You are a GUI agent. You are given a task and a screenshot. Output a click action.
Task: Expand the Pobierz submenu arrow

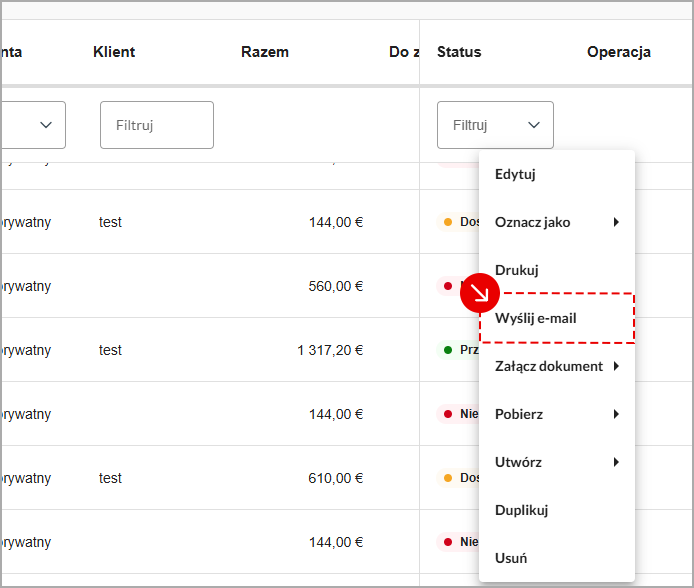pos(616,414)
